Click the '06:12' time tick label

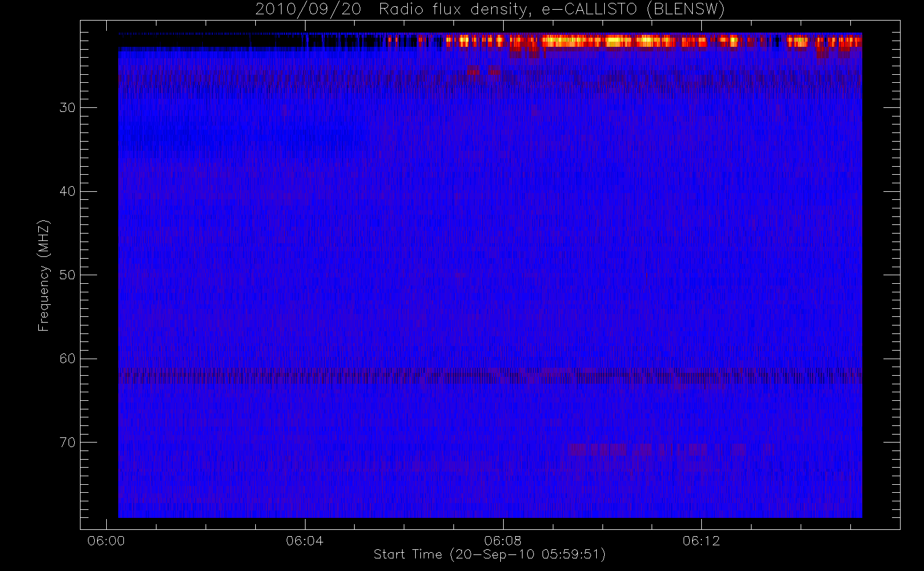pos(701,540)
